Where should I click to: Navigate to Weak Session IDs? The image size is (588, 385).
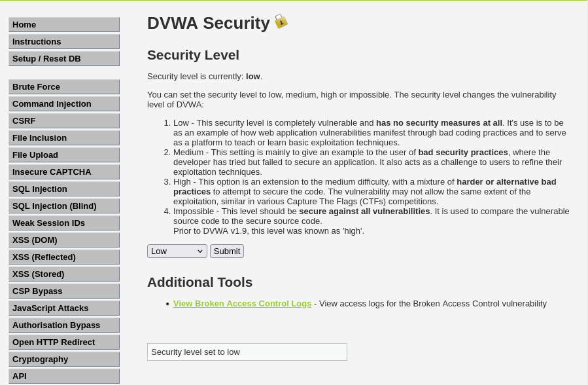coord(64,223)
